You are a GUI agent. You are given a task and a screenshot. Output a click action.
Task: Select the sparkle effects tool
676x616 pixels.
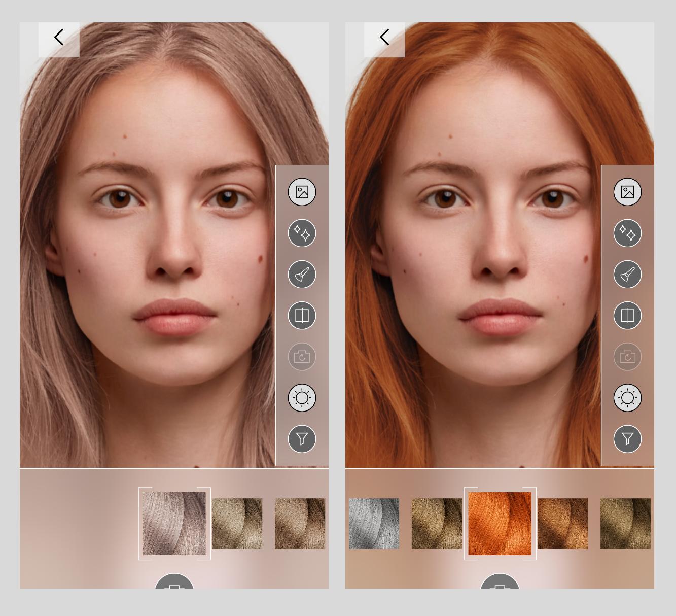(x=302, y=233)
